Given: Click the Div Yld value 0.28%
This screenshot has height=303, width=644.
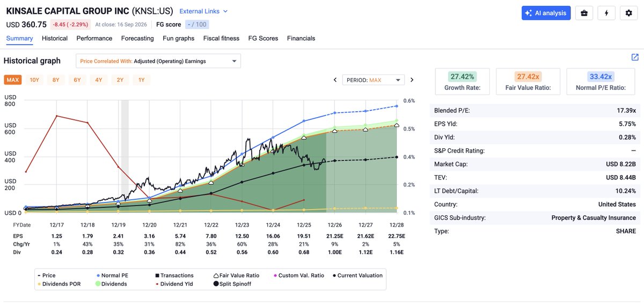Looking at the screenshot, I should (x=626, y=137).
